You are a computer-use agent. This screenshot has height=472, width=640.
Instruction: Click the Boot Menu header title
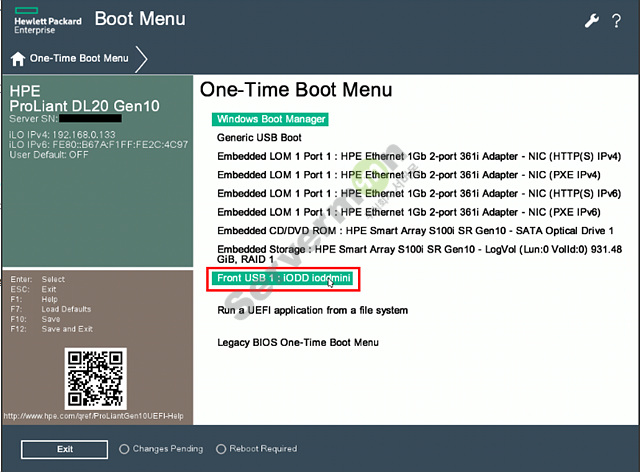140,19
